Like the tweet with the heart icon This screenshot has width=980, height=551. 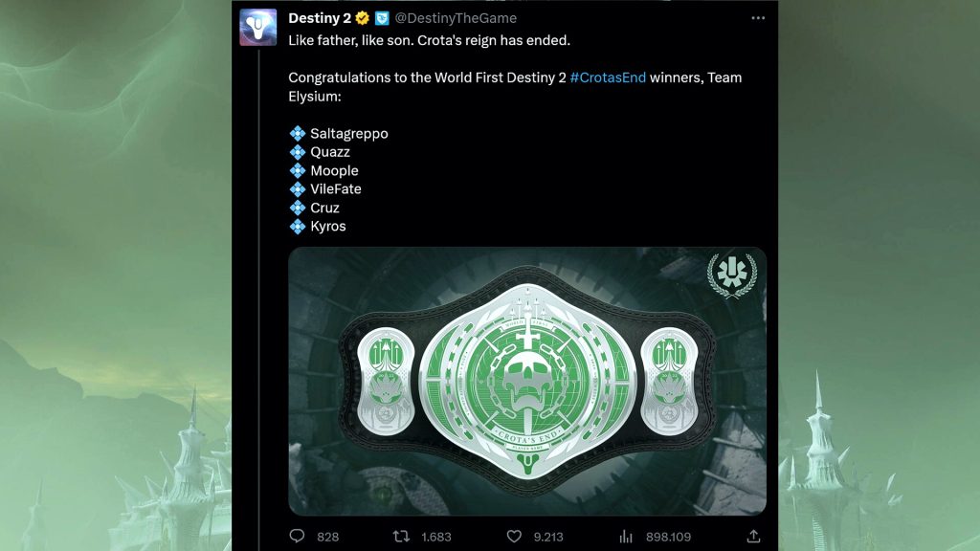(514, 537)
